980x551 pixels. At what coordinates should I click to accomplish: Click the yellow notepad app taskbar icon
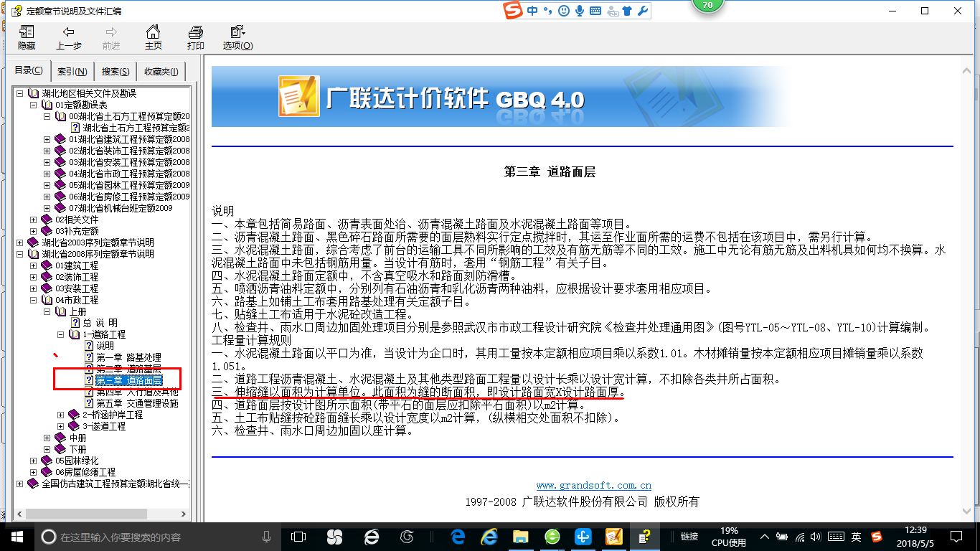coord(614,537)
